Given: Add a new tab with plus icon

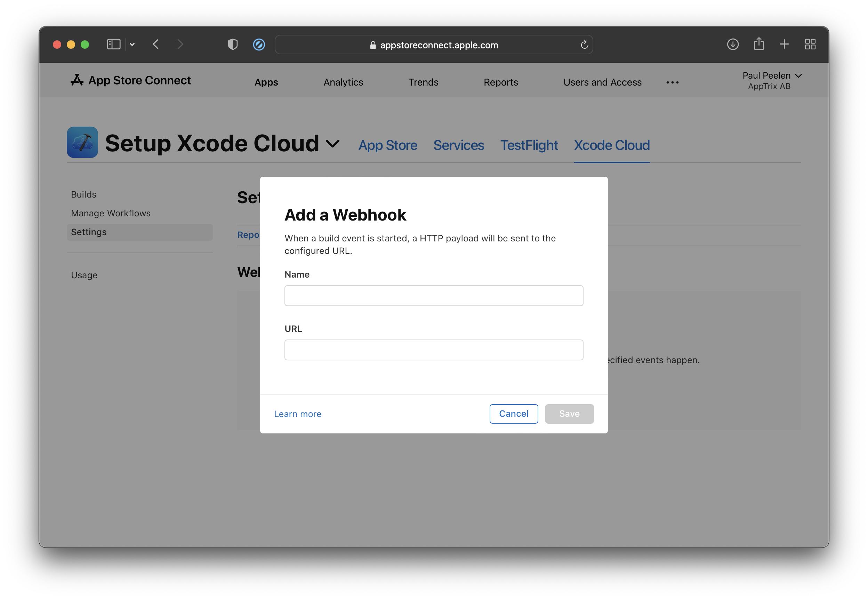Looking at the screenshot, I should click(784, 44).
